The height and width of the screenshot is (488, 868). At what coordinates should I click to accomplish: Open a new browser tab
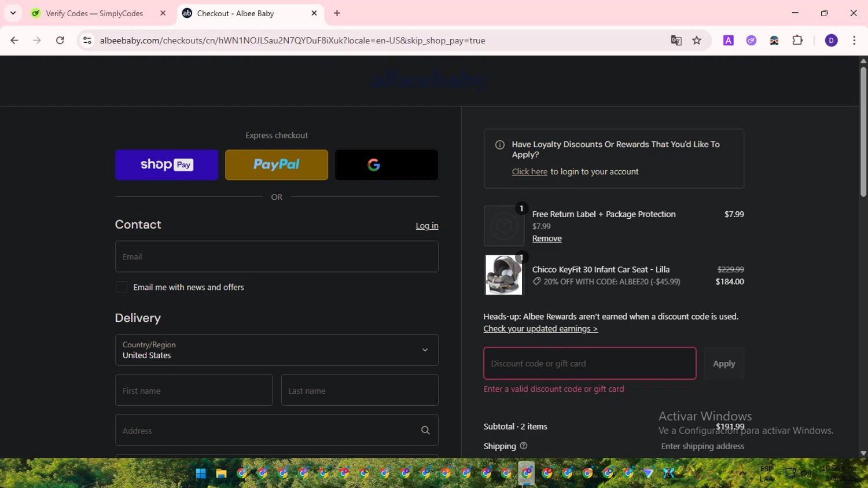[x=337, y=13]
